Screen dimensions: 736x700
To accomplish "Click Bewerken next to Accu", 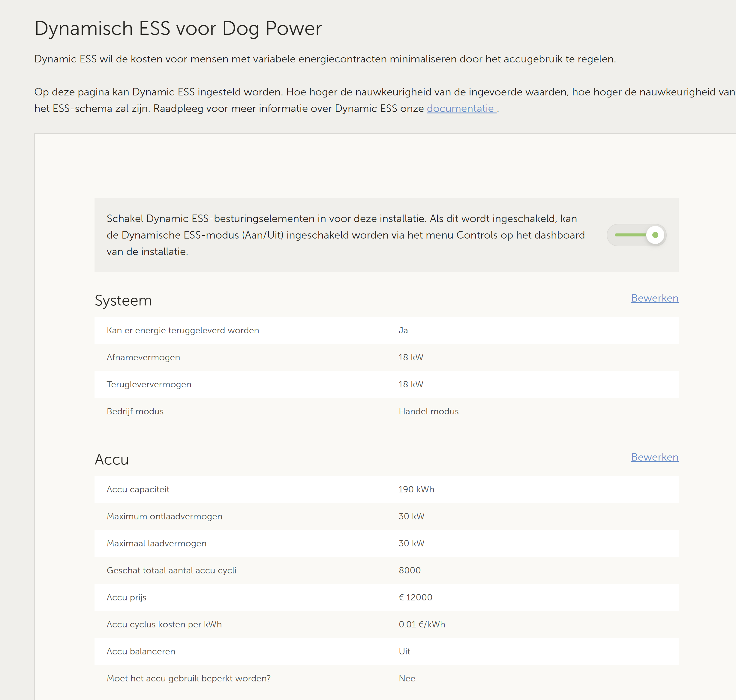I will pos(654,457).
